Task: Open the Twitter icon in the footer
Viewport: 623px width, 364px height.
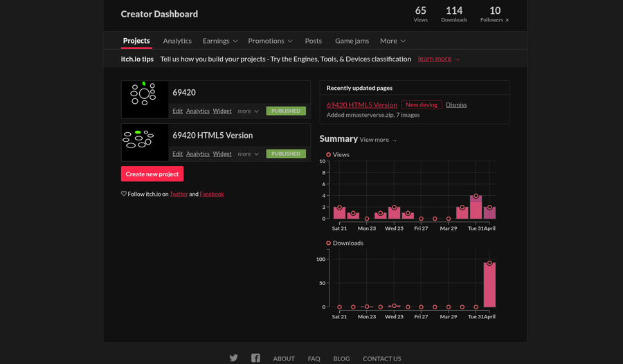Action: pos(234,358)
